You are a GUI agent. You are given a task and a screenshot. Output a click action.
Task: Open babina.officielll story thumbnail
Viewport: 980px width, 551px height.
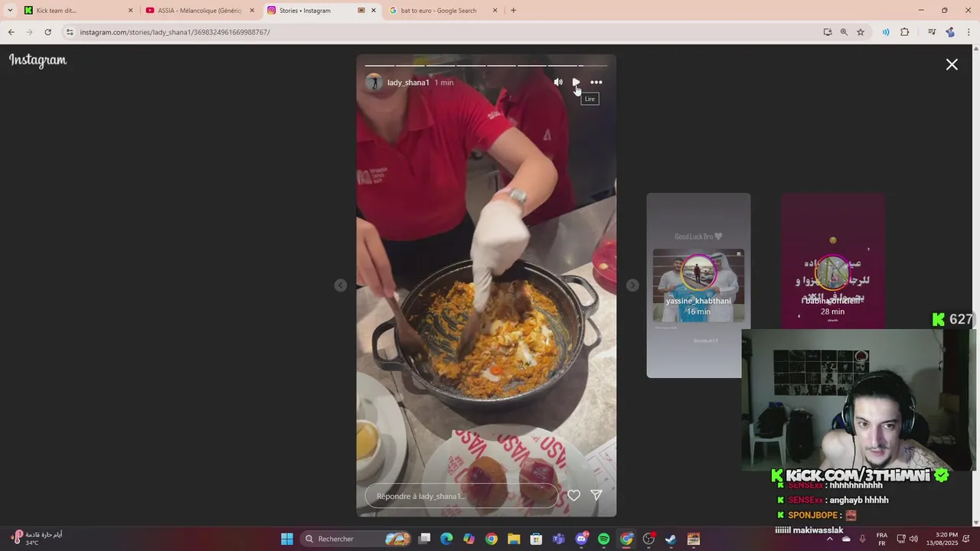[x=833, y=261]
